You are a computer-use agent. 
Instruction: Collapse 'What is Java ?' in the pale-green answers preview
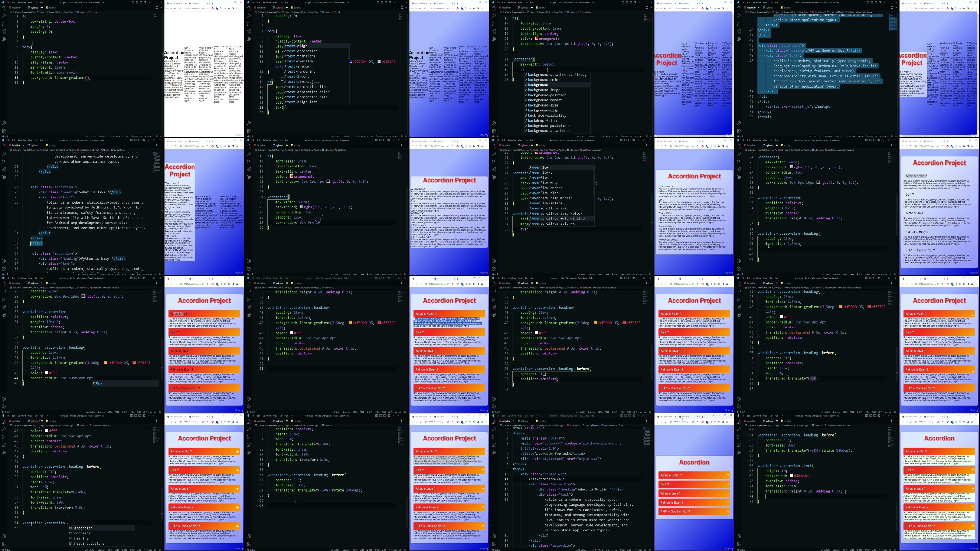pyautogui.click(x=939, y=489)
